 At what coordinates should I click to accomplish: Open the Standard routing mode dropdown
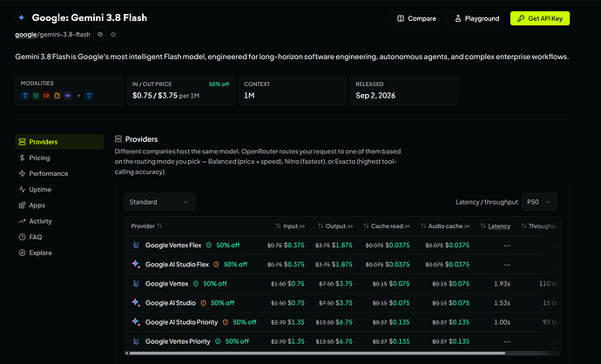point(159,202)
